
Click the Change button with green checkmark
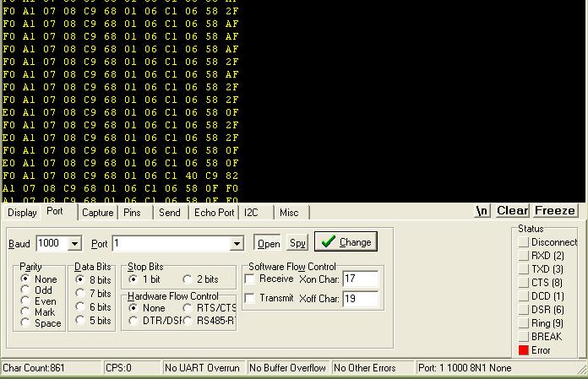(x=346, y=242)
